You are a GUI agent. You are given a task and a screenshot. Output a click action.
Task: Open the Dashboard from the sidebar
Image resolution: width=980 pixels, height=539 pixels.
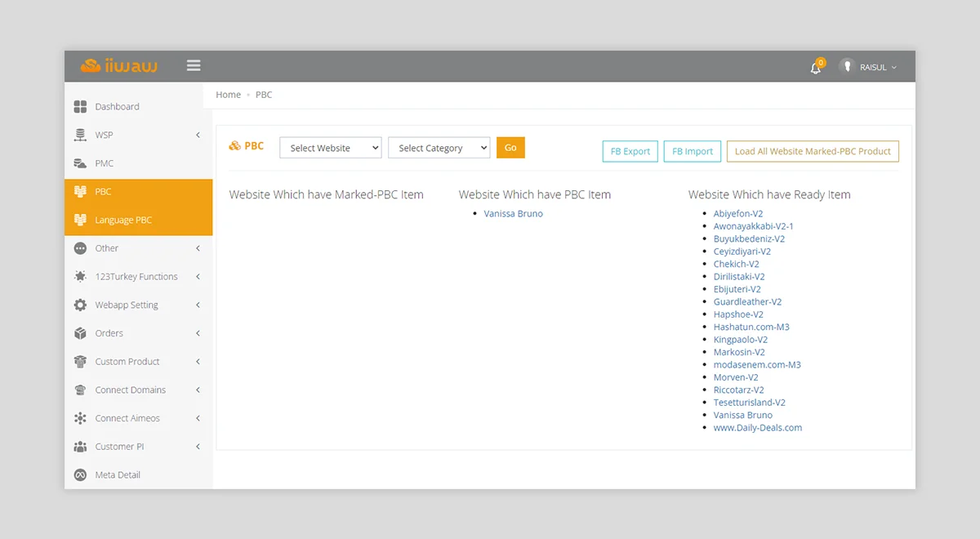[x=80, y=106]
